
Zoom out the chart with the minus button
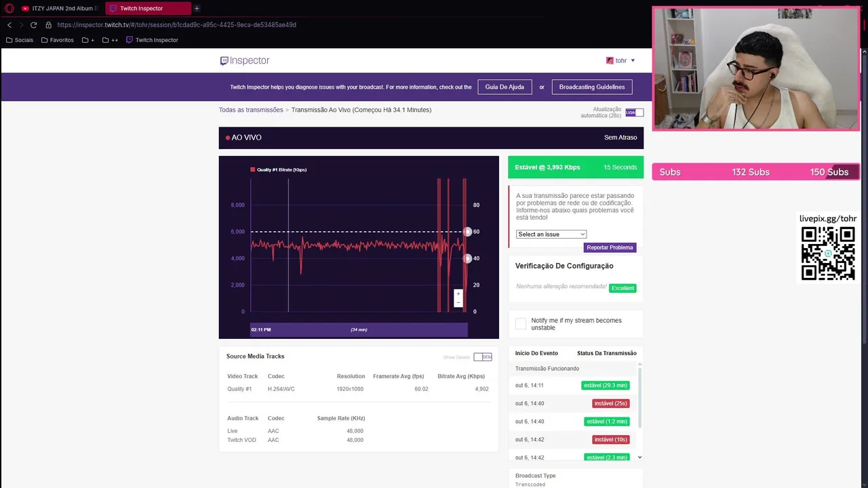[458, 302]
